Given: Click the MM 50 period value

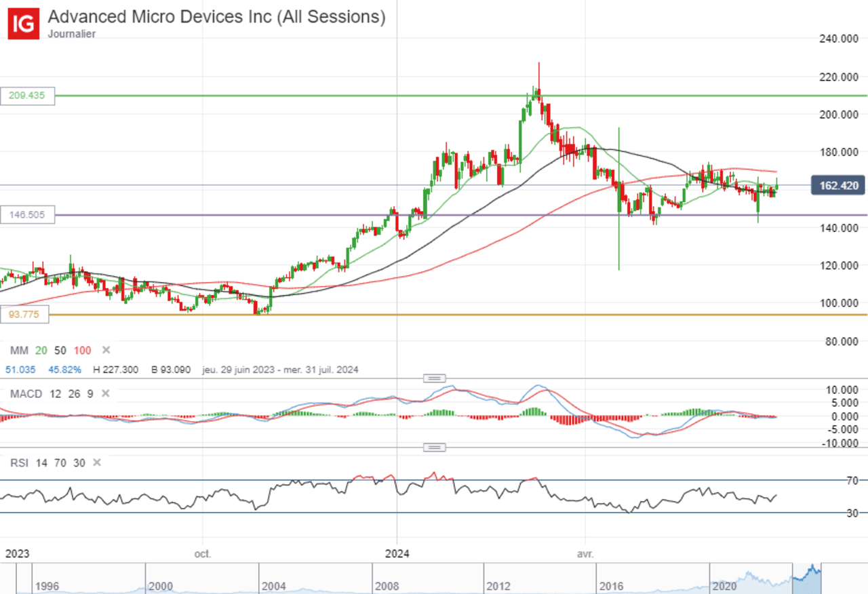Looking at the screenshot, I should tap(61, 350).
